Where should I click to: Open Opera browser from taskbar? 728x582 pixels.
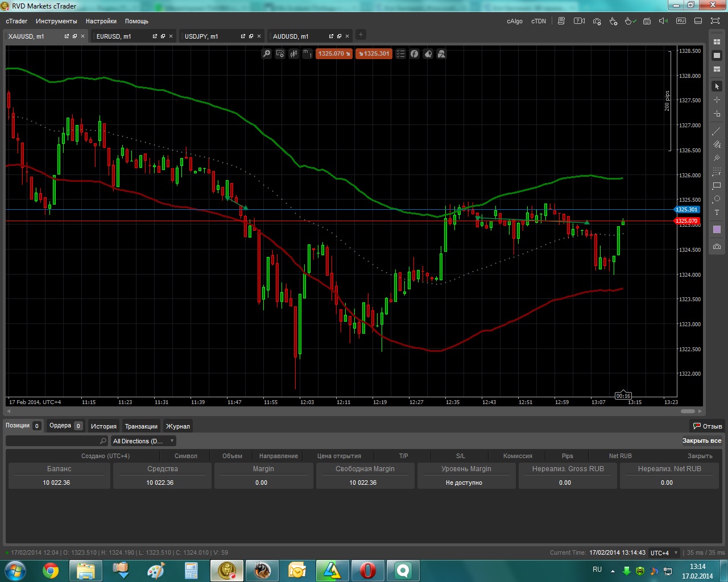pyautogui.click(x=367, y=570)
